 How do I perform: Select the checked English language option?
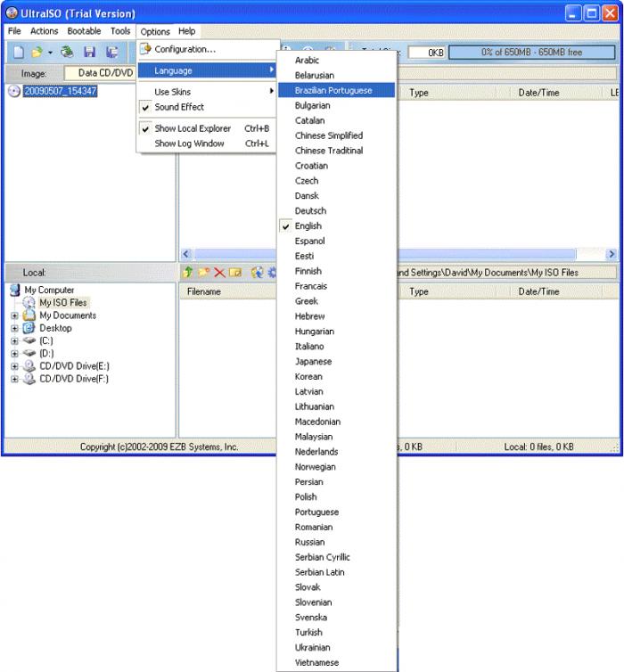tap(336, 225)
